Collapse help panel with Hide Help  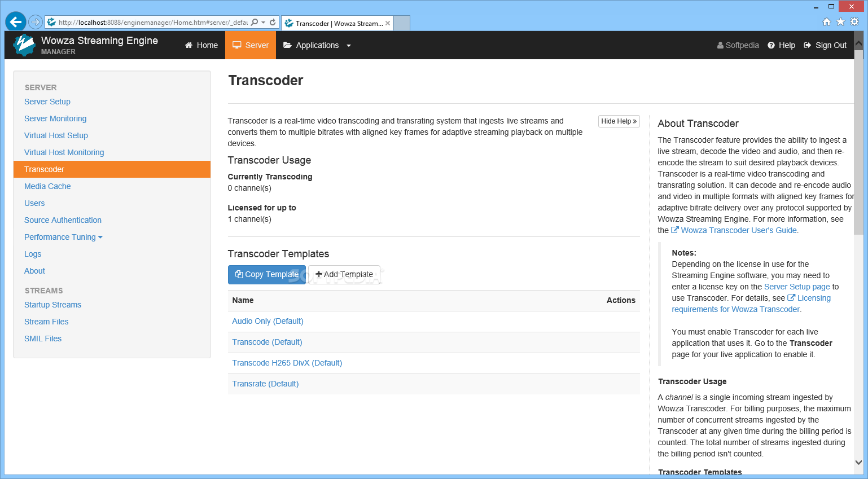point(619,121)
